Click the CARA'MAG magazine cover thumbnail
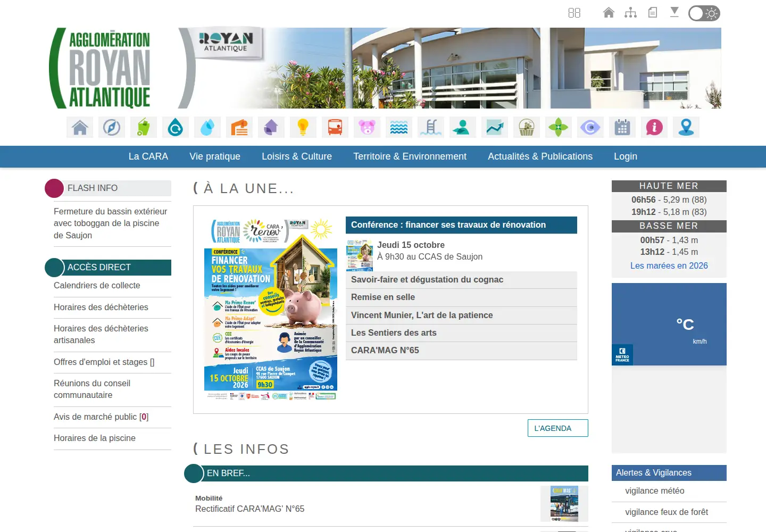The height and width of the screenshot is (532, 766). [564, 504]
